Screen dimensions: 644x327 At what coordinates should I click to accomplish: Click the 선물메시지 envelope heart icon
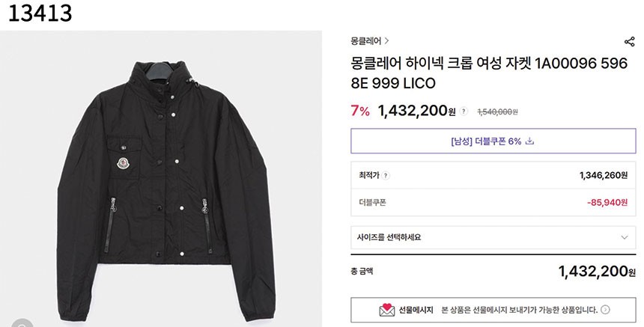pyautogui.click(x=386, y=310)
